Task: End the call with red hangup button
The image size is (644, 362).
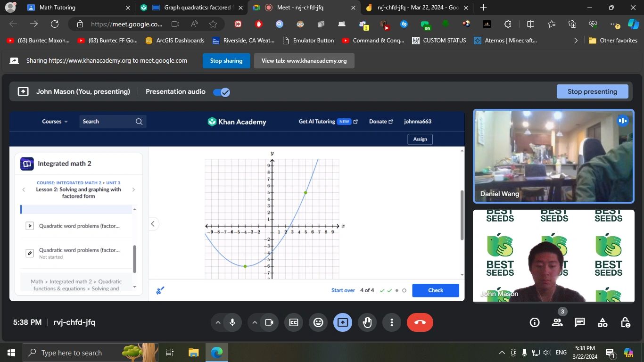Action: click(420, 322)
